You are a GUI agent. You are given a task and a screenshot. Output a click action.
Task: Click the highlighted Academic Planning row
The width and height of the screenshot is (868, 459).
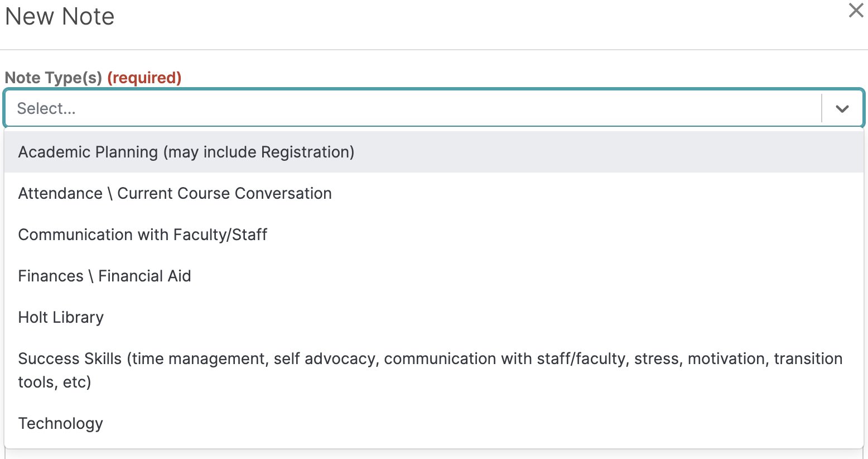pos(433,152)
